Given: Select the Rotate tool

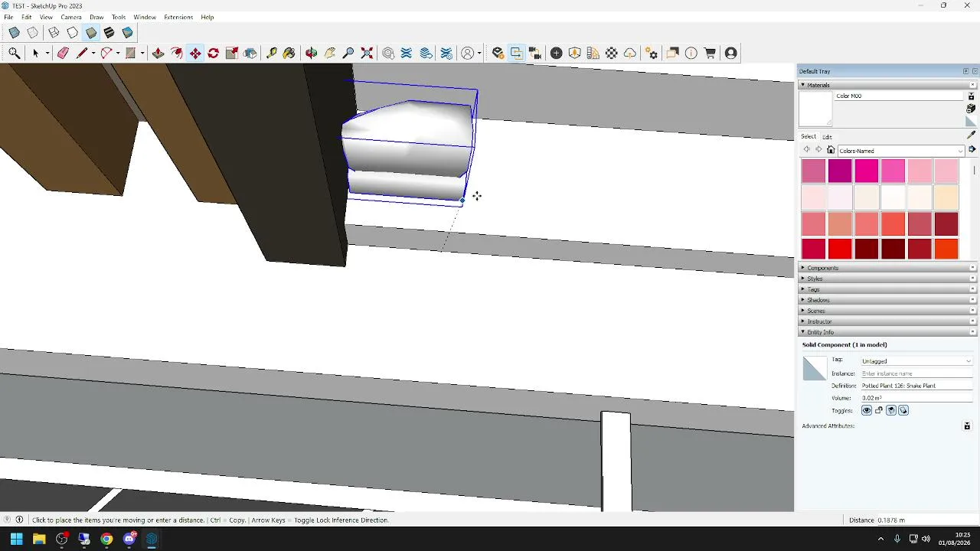Looking at the screenshot, I should pyautogui.click(x=214, y=53).
